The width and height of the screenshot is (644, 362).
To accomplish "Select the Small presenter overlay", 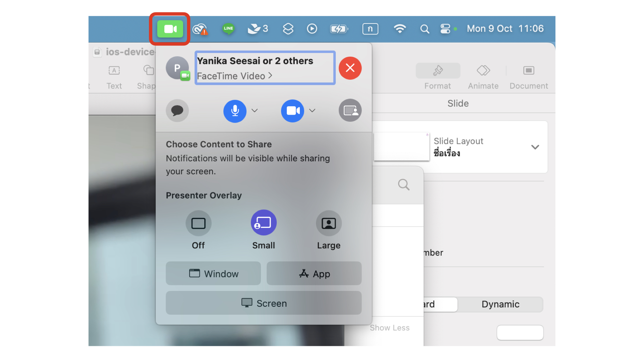I will pyautogui.click(x=264, y=222).
